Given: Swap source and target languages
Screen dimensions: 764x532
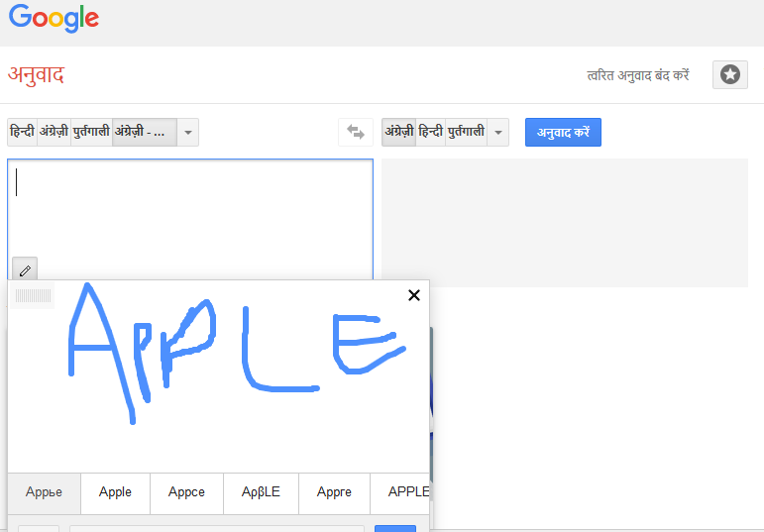Looking at the screenshot, I should click(x=356, y=132).
